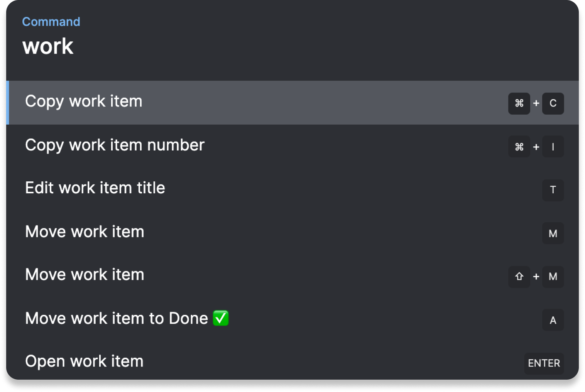Click the C key badge
The height and width of the screenshot is (392, 585).
point(553,103)
